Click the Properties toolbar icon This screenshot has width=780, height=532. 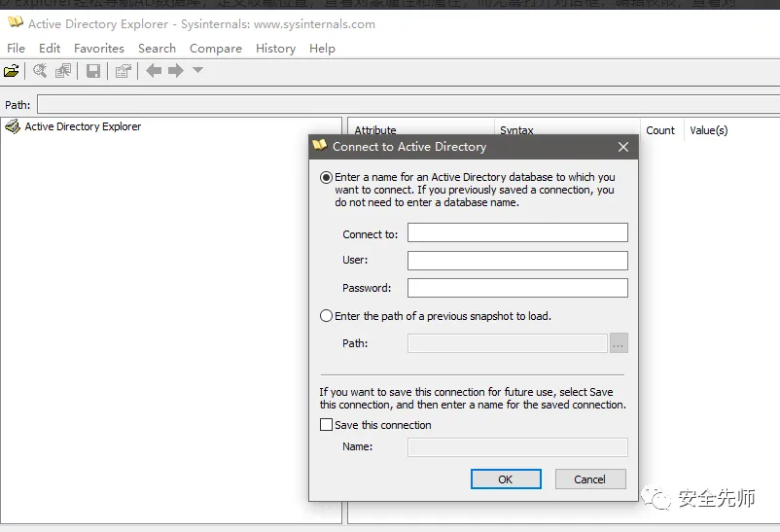click(x=123, y=71)
